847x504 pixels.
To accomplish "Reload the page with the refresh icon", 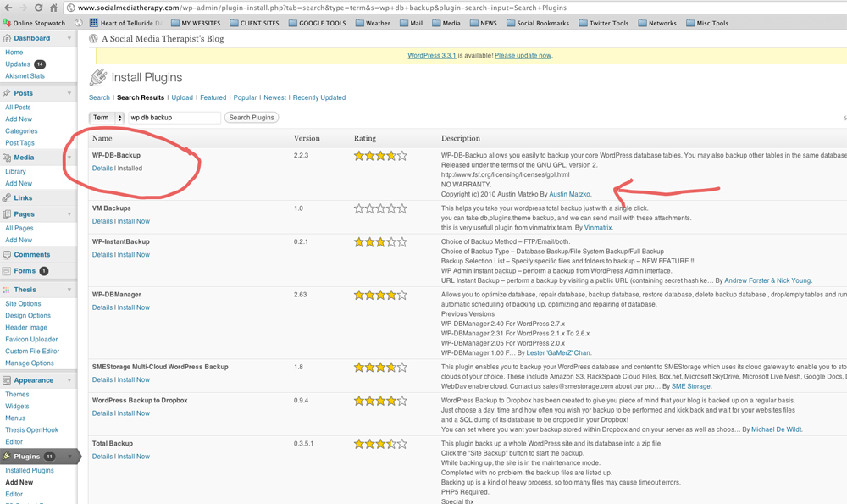I will tap(38, 8).
